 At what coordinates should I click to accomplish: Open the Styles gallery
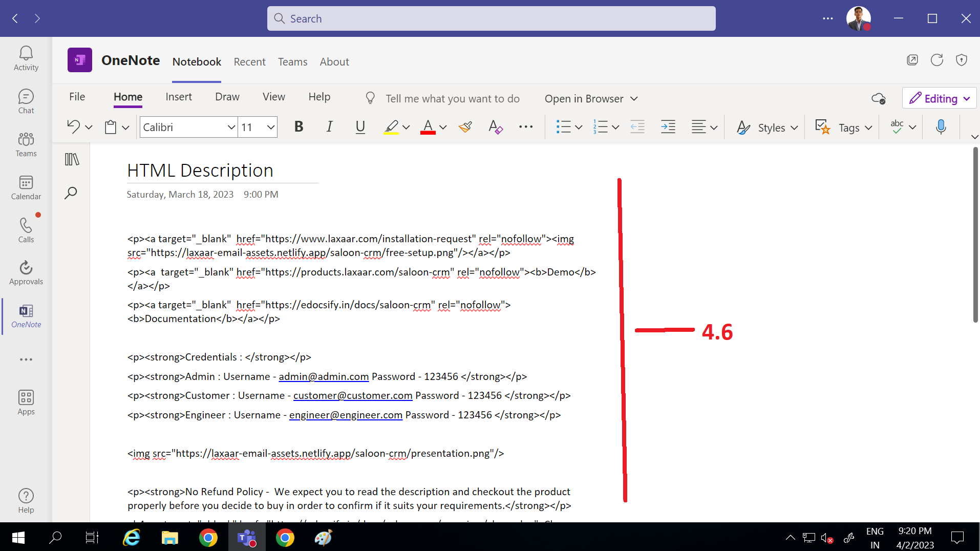coord(767,128)
